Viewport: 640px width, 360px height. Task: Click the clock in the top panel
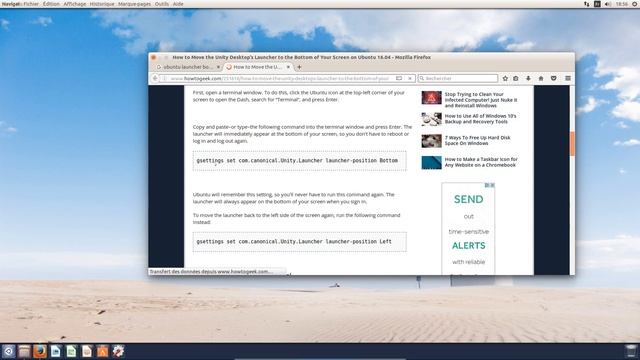pos(622,4)
